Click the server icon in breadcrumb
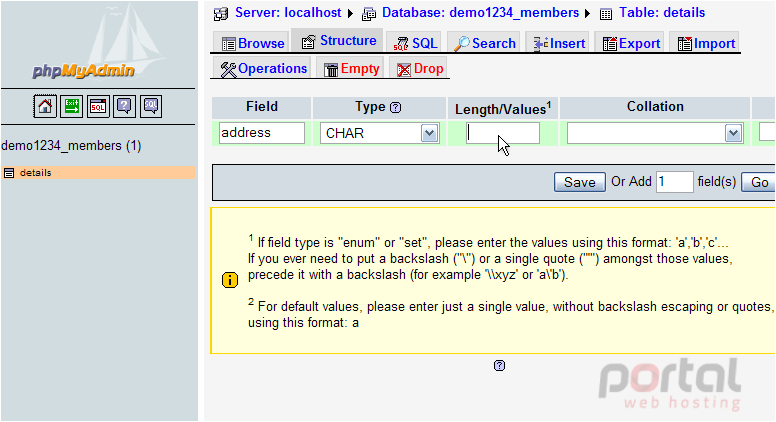The height and width of the screenshot is (422, 776). tap(221, 14)
